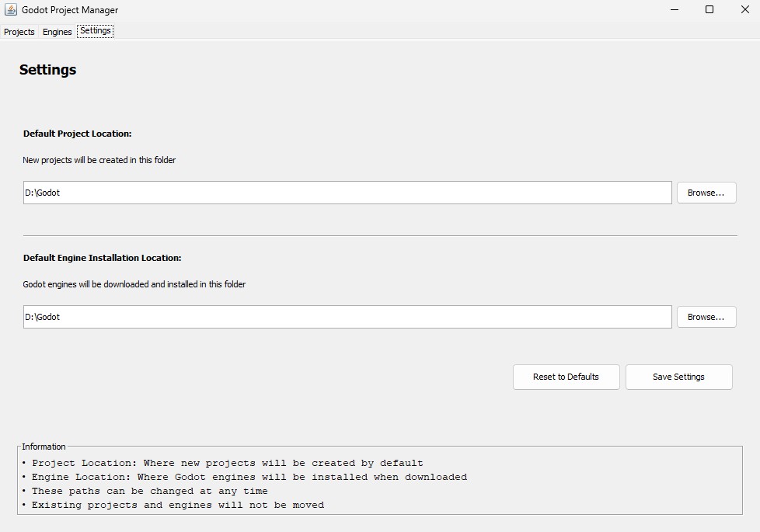Close the Godot Project Manager window

click(x=744, y=10)
